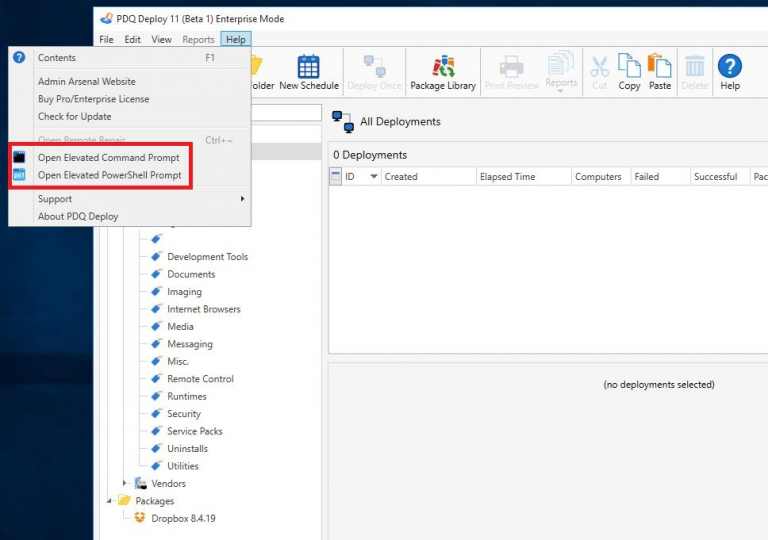Click the Paste toolbar icon

[x=659, y=66]
